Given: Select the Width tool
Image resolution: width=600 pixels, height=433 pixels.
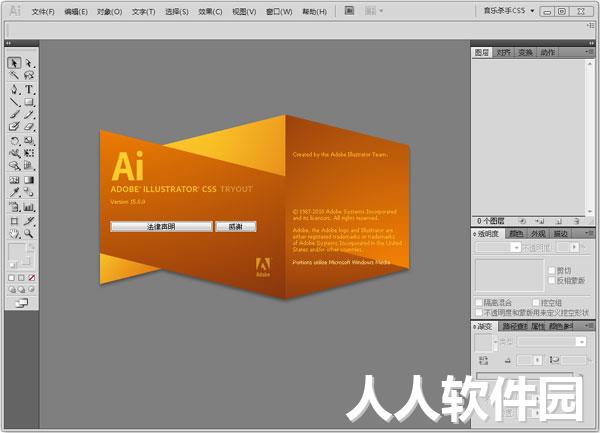Looking at the screenshot, I should coord(14,153).
